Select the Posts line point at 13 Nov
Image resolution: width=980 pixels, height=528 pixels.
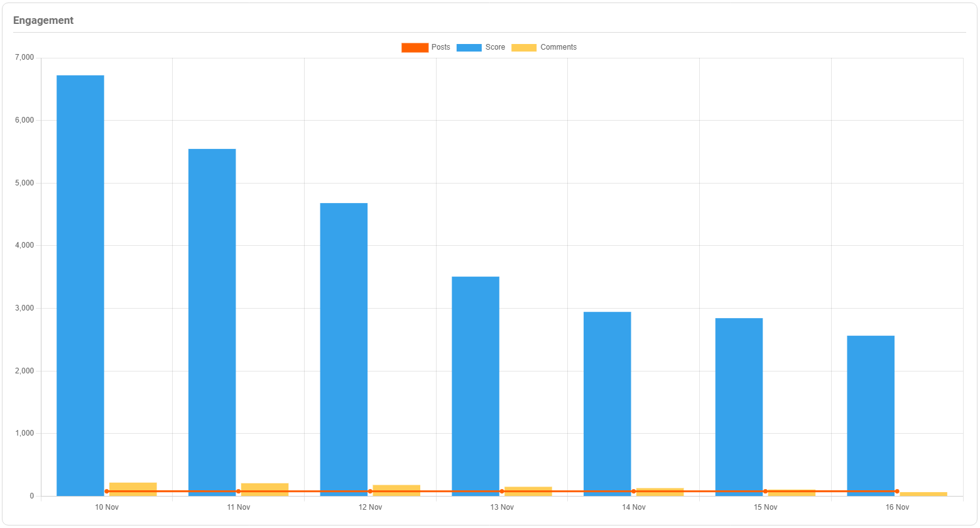(502, 492)
